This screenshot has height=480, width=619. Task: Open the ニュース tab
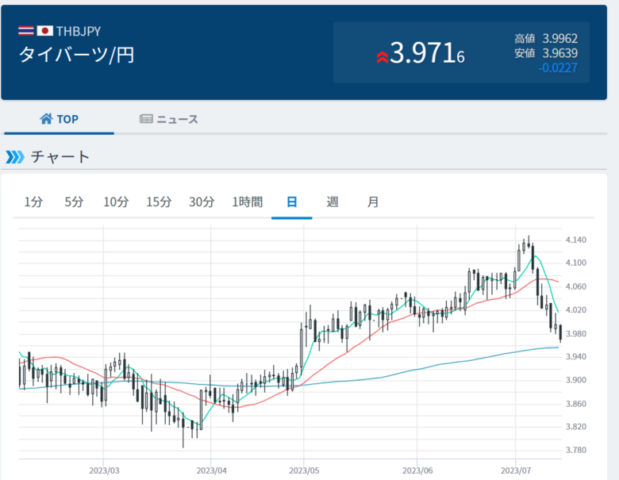[169, 119]
